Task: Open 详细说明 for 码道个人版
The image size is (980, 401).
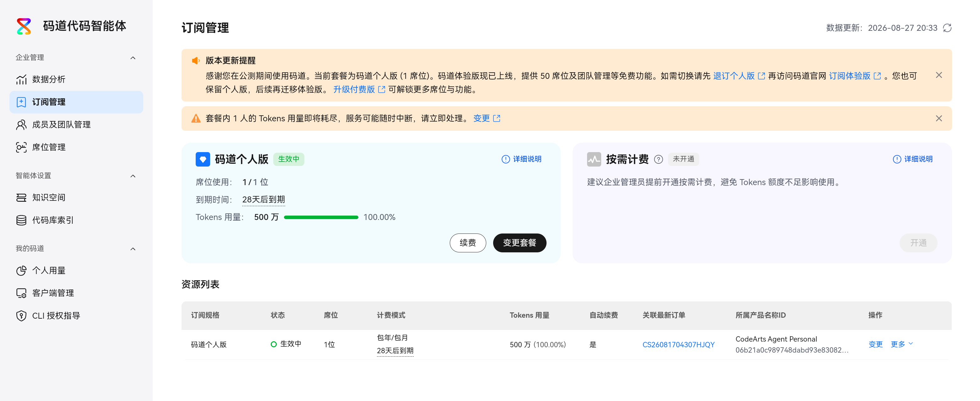Action: pyautogui.click(x=521, y=159)
